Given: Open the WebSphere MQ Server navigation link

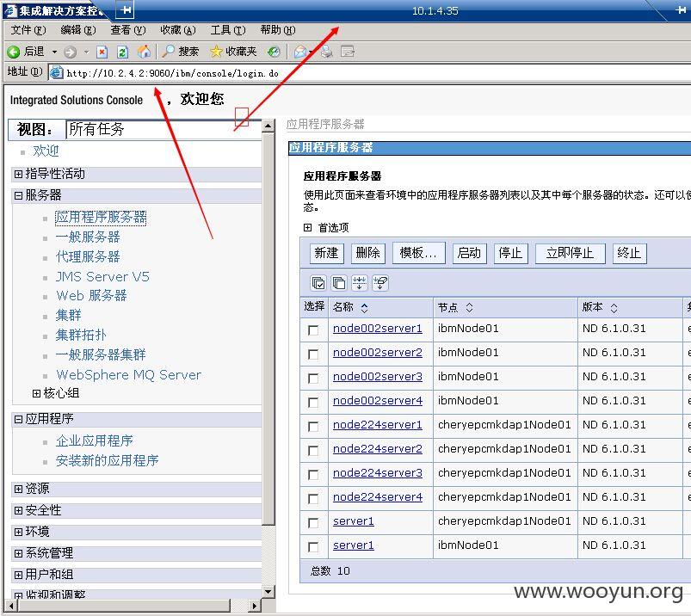Looking at the screenshot, I should point(129,375).
